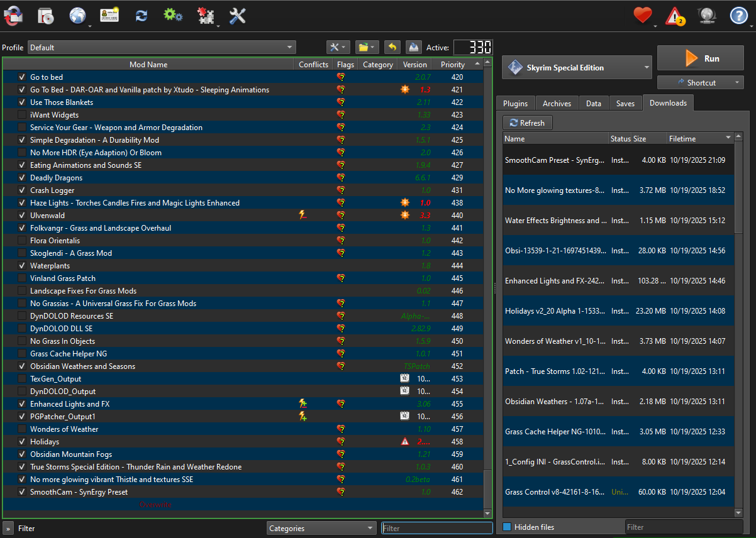This screenshot has width=756, height=538.
Task: Switch to the Saves tab
Action: tap(625, 104)
